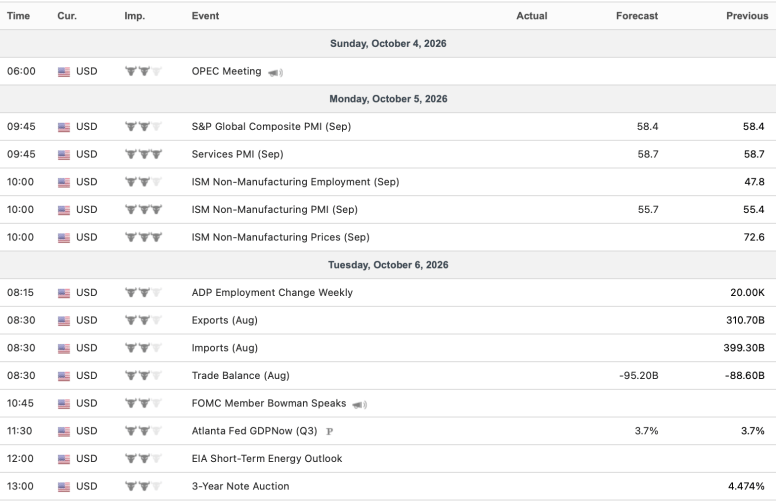776x503 pixels.
Task: Click the US flag in the OPEC Meeting row
Action: pyautogui.click(x=64, y=72)
